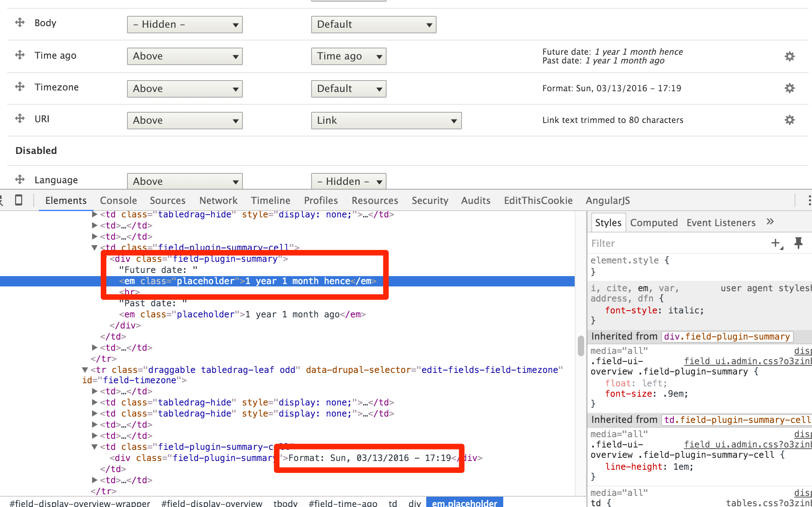
Task: Click the drag handle next to Body
Action: (x=19, y=23)
